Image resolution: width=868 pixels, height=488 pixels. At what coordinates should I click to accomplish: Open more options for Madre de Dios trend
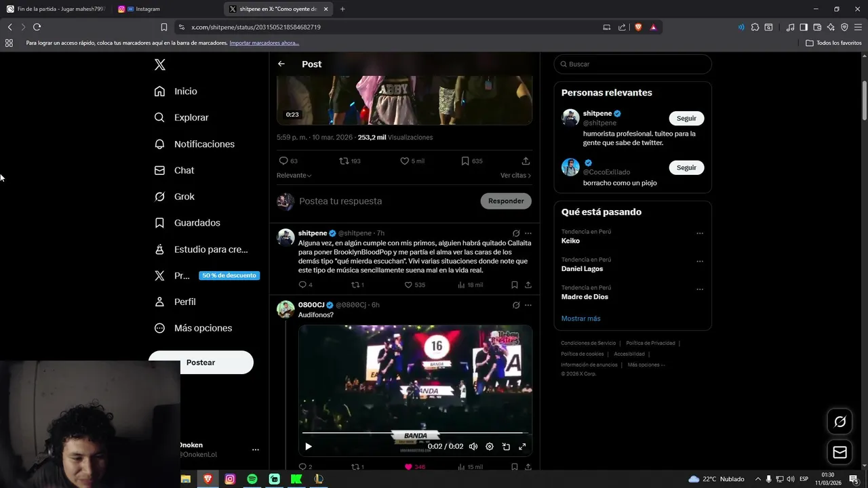tap(700, 289)
